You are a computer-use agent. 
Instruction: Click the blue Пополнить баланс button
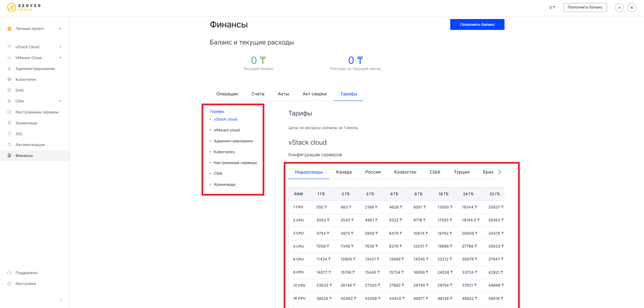click(x=477, y=24)
